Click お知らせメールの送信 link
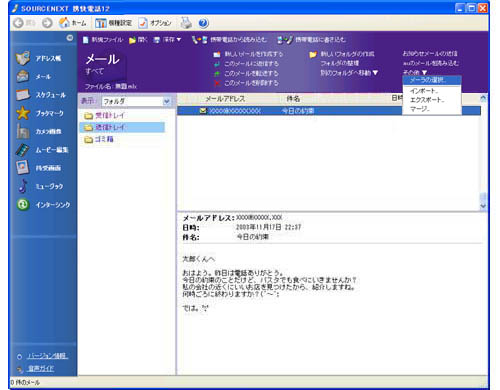This screenshot has width=500, height=390. click(x=430, y=54)
